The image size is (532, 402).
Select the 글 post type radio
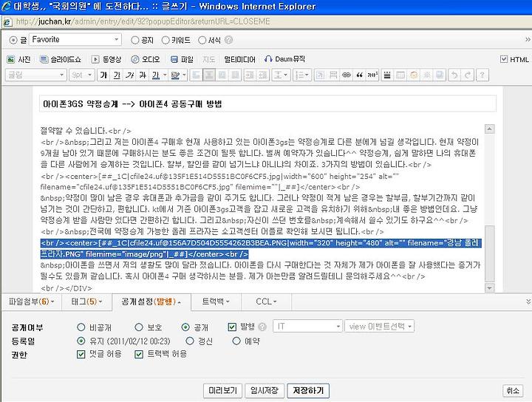pos(13,40)
